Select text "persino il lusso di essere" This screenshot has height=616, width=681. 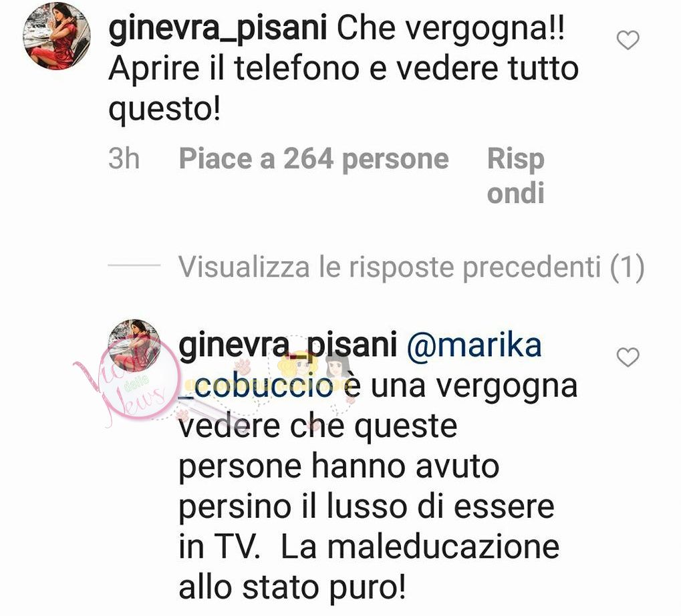click(366, 508)
